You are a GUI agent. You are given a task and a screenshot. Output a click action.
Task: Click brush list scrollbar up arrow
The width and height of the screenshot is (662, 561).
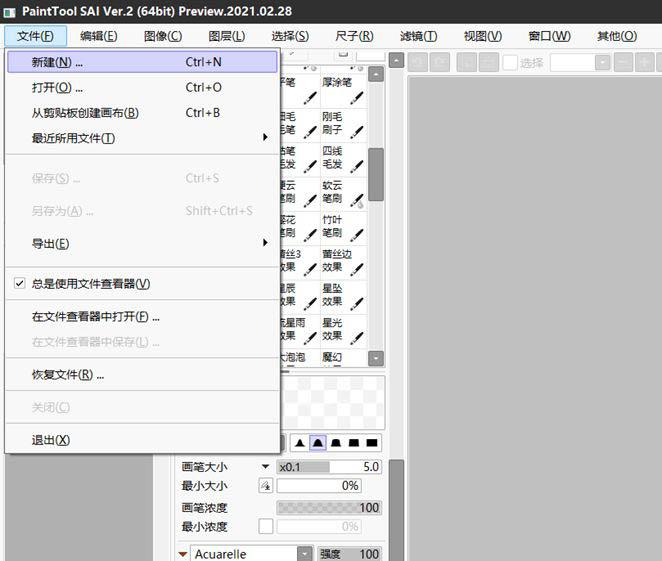(x=376, y=75)
